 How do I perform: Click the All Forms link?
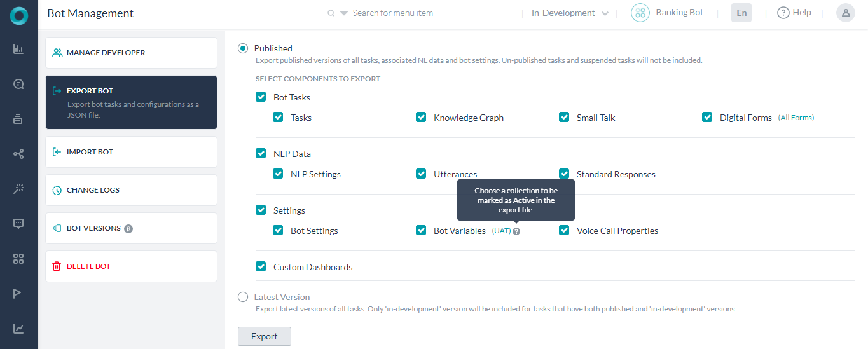[796, 118]
